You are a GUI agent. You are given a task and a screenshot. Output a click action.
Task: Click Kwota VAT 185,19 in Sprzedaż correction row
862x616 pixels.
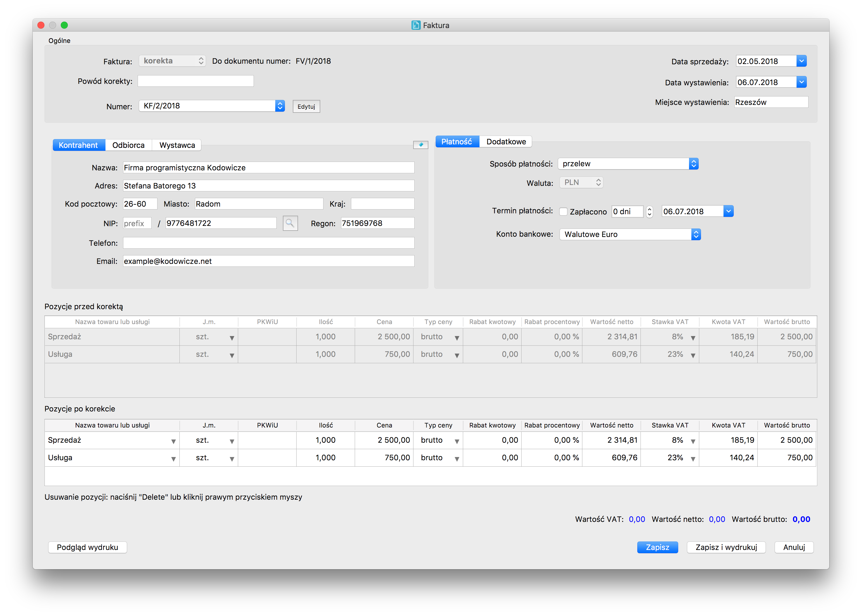pos(728,440)
